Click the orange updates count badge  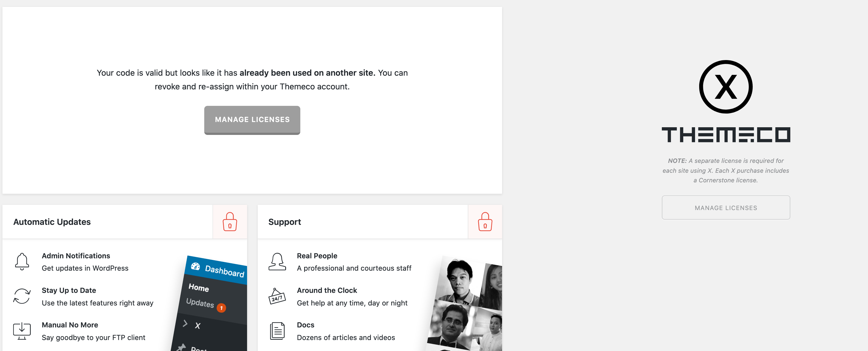pos(221,308)
